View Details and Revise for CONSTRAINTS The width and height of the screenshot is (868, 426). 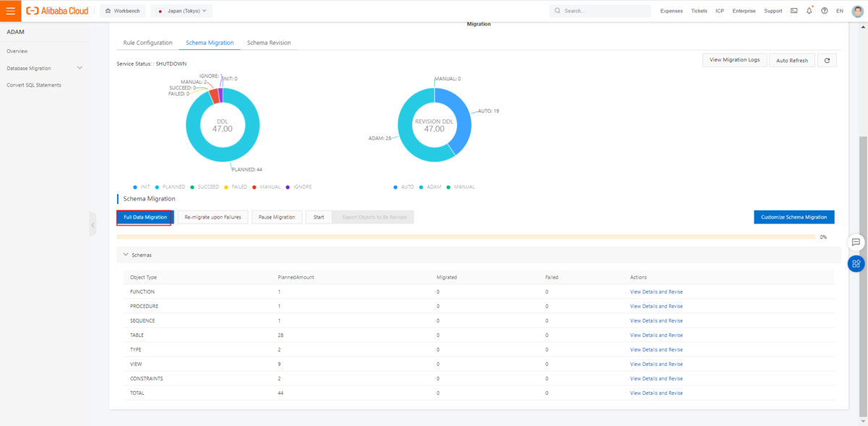click(656, 378)
